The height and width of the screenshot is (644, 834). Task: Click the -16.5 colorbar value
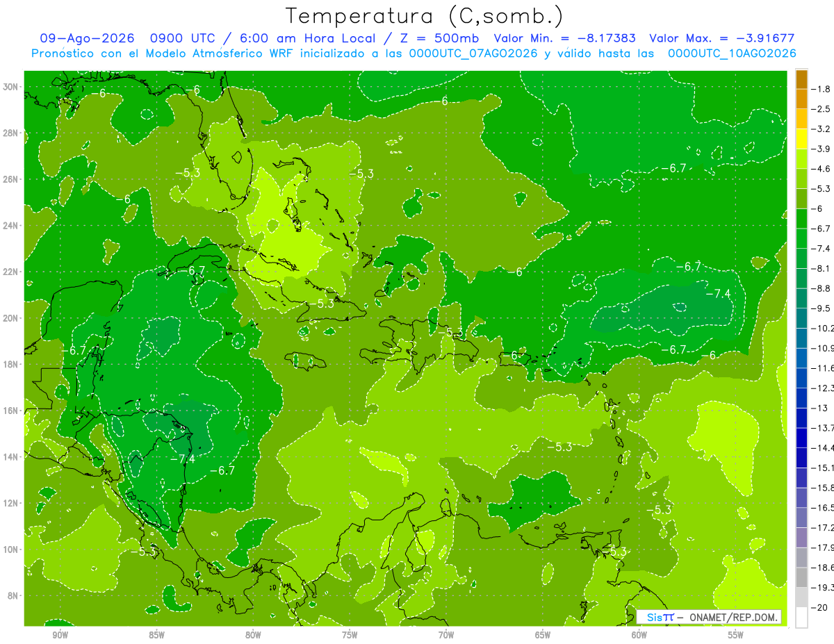pyautogui.click(x=823, y=508)
